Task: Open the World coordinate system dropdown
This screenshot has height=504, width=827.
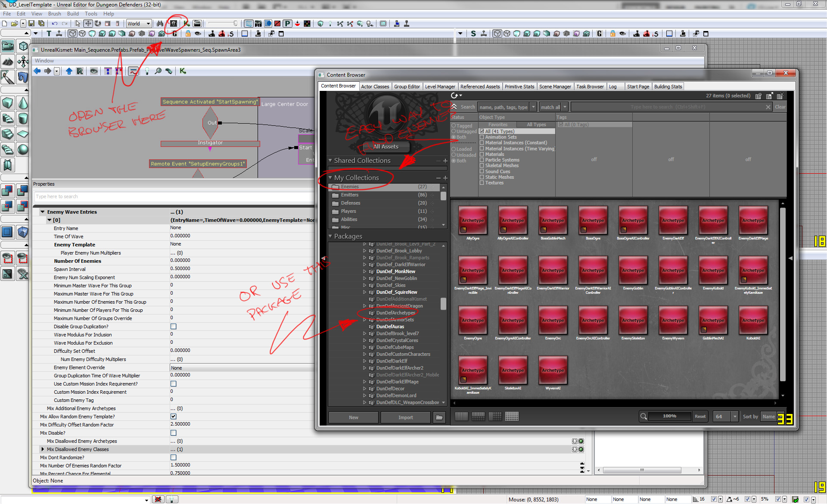Action: tap(139, 24)
